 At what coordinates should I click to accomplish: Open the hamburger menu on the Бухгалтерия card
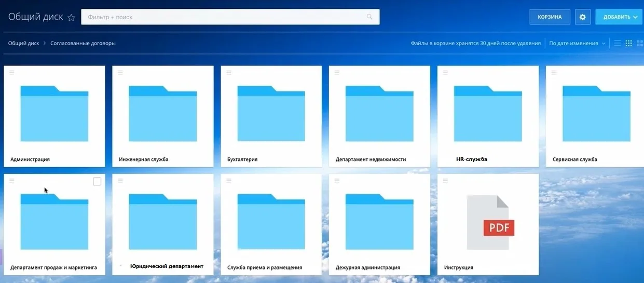[229, 73]
